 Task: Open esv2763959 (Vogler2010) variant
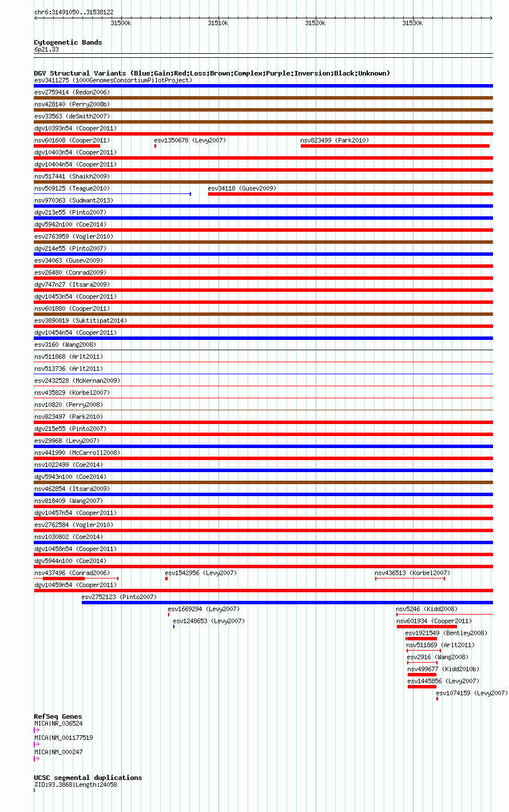point(74,236)
